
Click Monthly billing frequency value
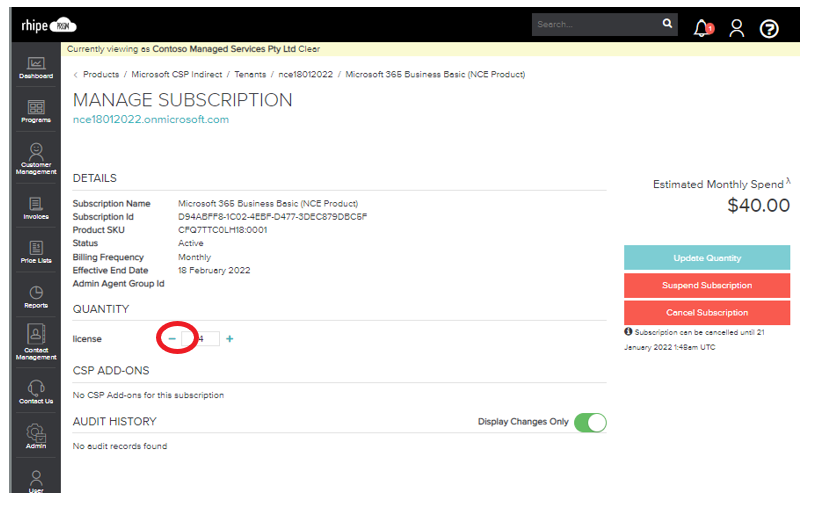[x=194, y=257]
